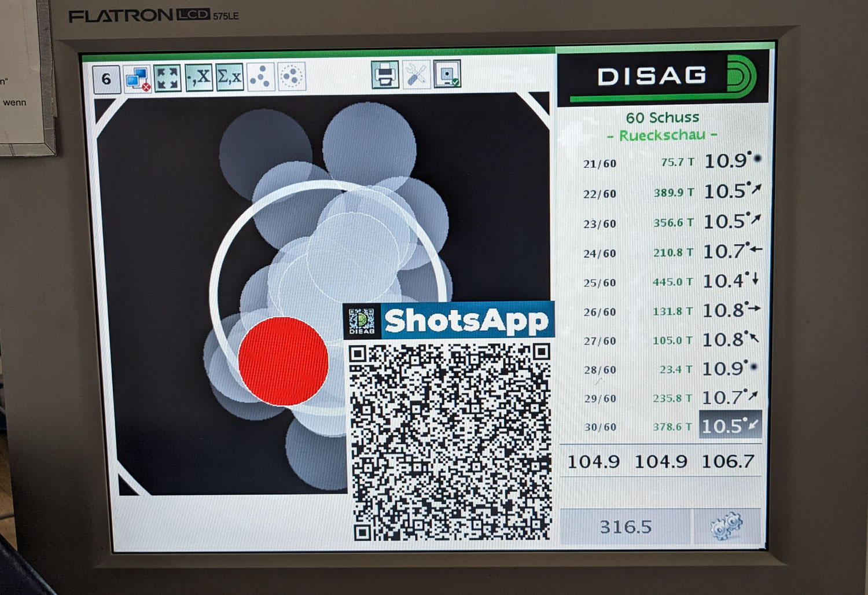Image resolution: width=868 pixels, height=595 pixels.
Task: Show circled shot group view icon
Action: pos(292,76)
